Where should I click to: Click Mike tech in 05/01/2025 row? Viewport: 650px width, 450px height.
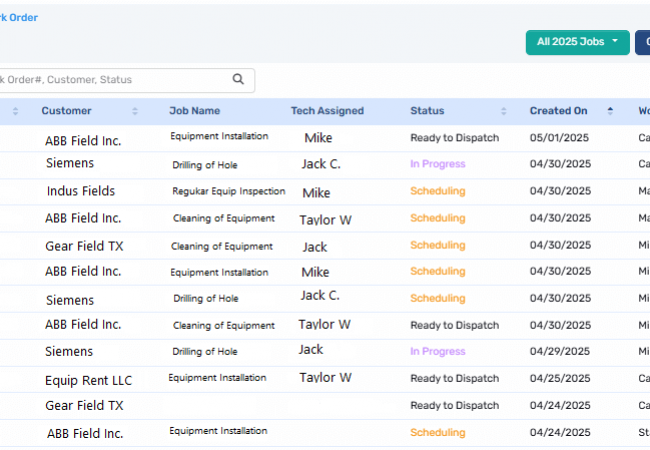(x=318, y=138)
